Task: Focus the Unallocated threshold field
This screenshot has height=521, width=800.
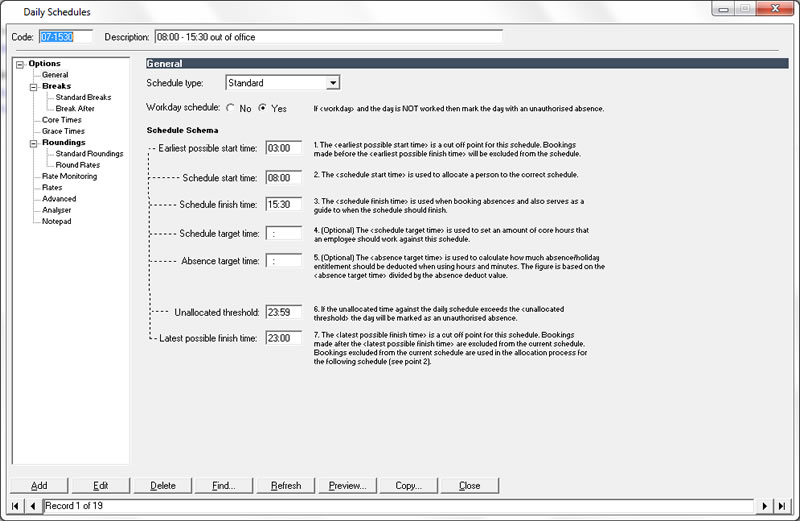Action: 283,312
